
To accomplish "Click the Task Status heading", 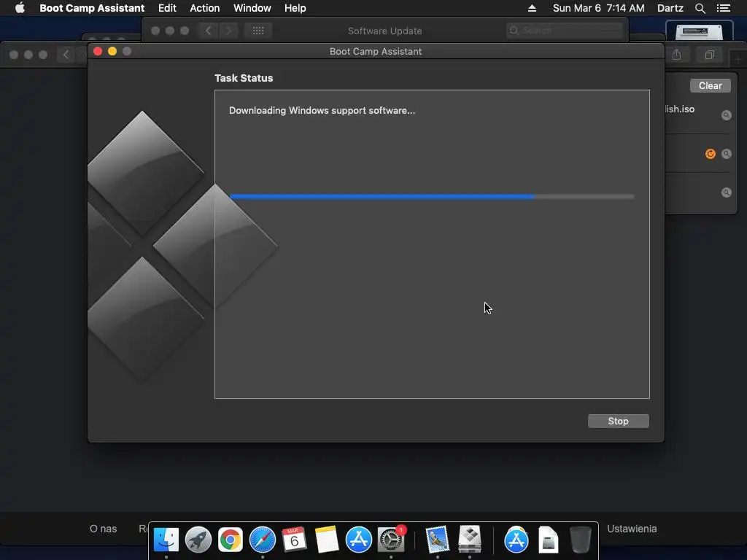I will [x=244, y=78].
